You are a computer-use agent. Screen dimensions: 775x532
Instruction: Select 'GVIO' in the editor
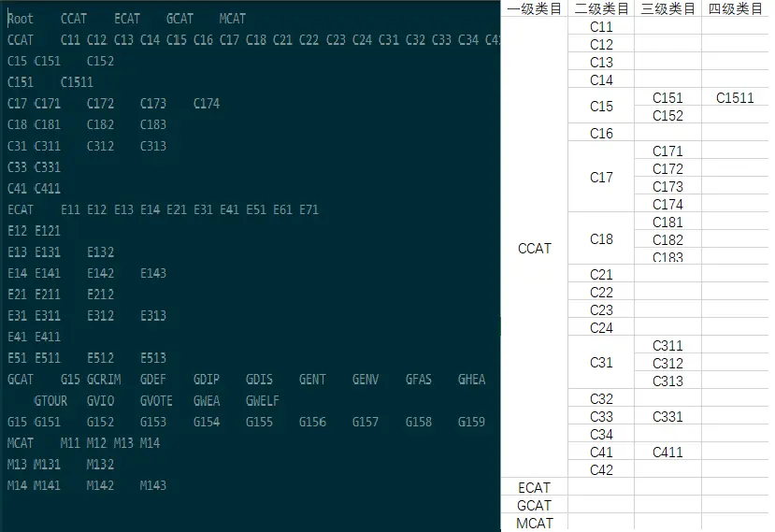pyautogui.click(x=100, y=400)
